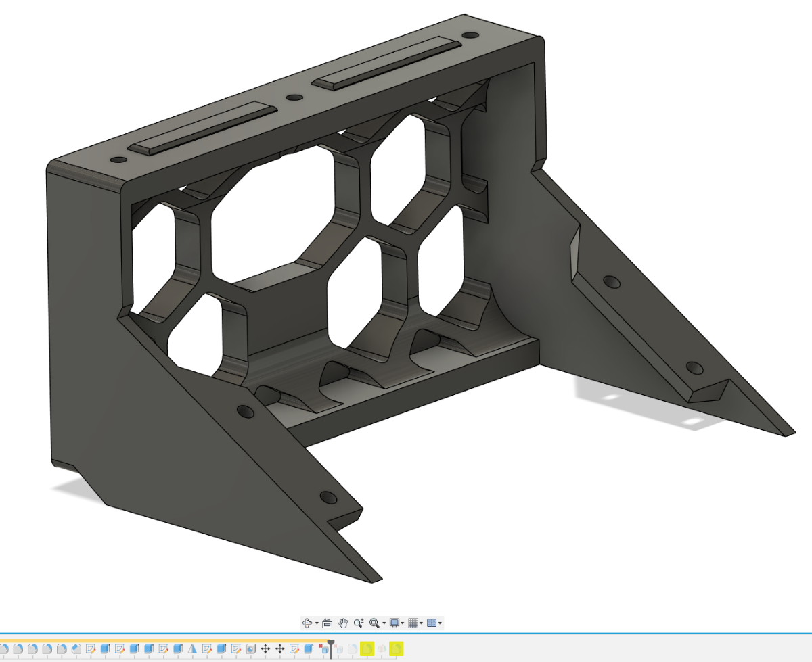
Task: Expand the Viewports dropdown arrow
Action: tap(440, 623)
